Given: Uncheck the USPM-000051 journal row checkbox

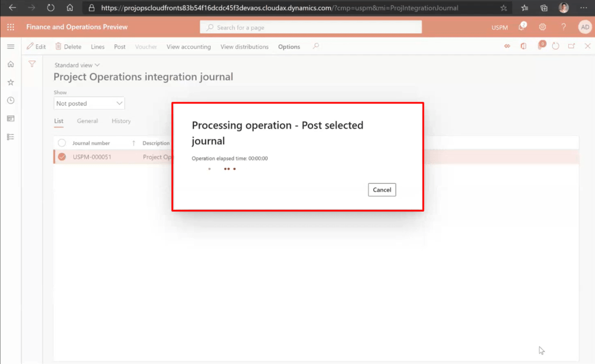Looking at the screenshot, I should pos(62,157).
